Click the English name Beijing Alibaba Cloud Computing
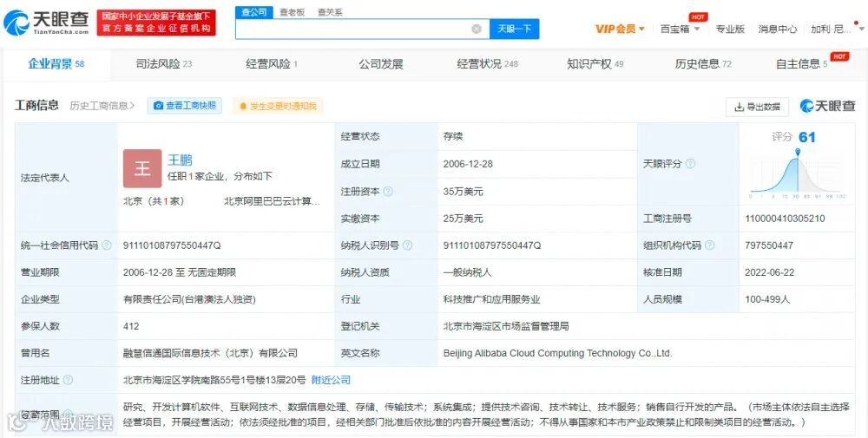Screen dimensions: 868x438 [557, 353]
